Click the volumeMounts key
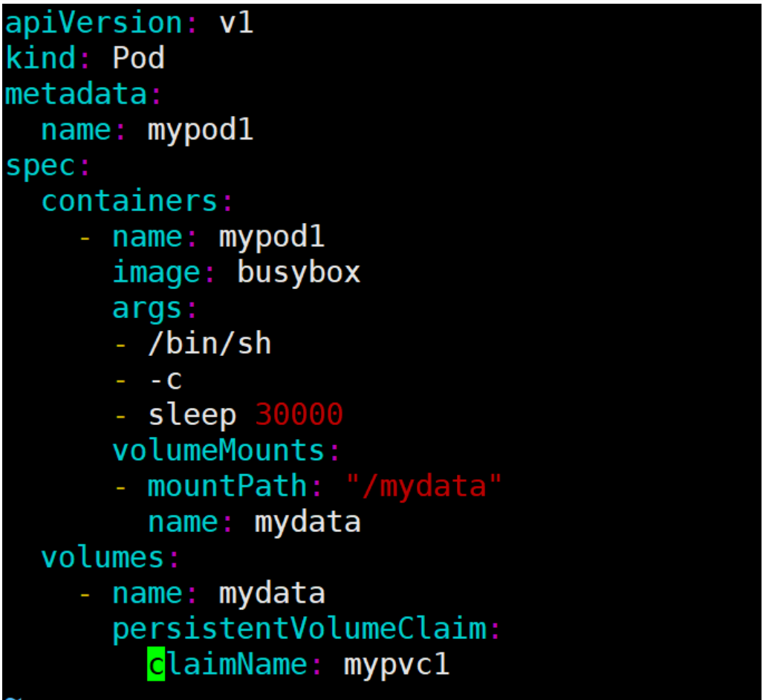Image resolution: width=763 pixels, height=700 pixels. [218, 450]
